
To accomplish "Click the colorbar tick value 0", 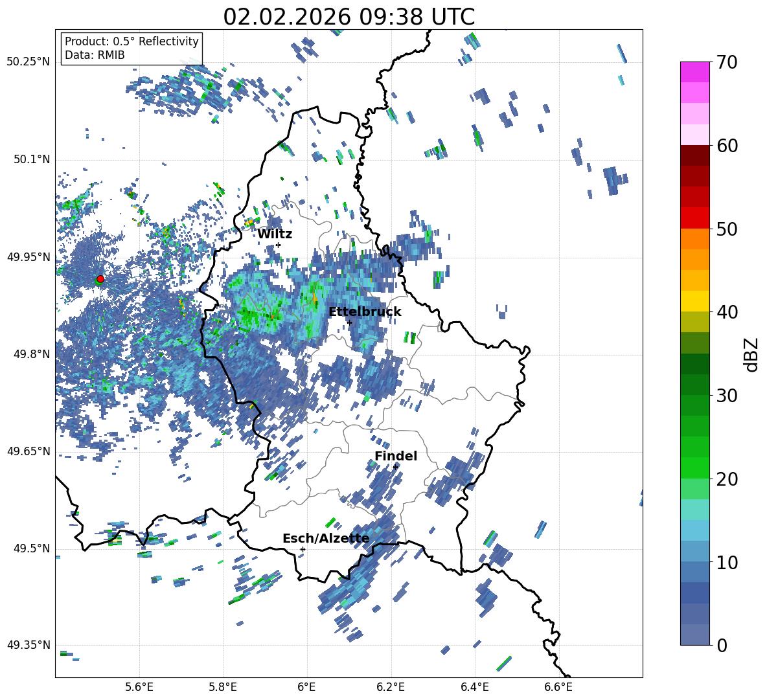I will coord(722,645).
